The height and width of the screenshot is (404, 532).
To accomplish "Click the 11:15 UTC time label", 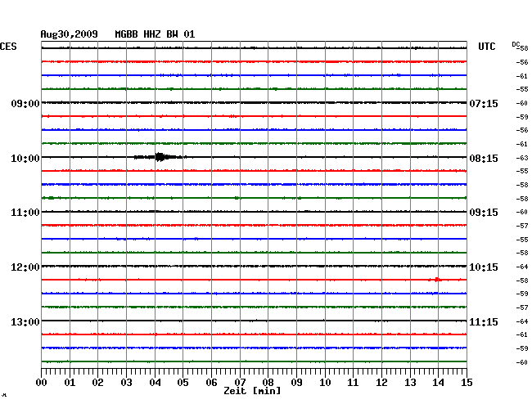I will 484,321.
